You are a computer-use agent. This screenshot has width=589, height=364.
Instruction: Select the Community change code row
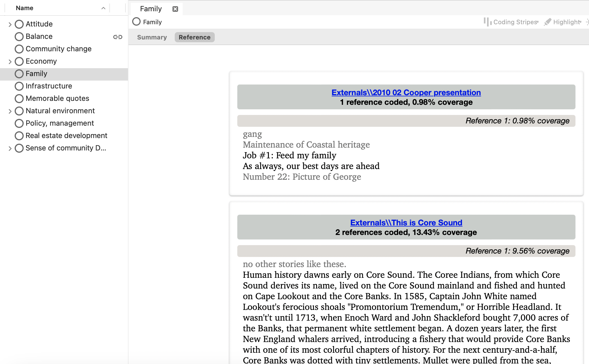click(x=64, y=49)
